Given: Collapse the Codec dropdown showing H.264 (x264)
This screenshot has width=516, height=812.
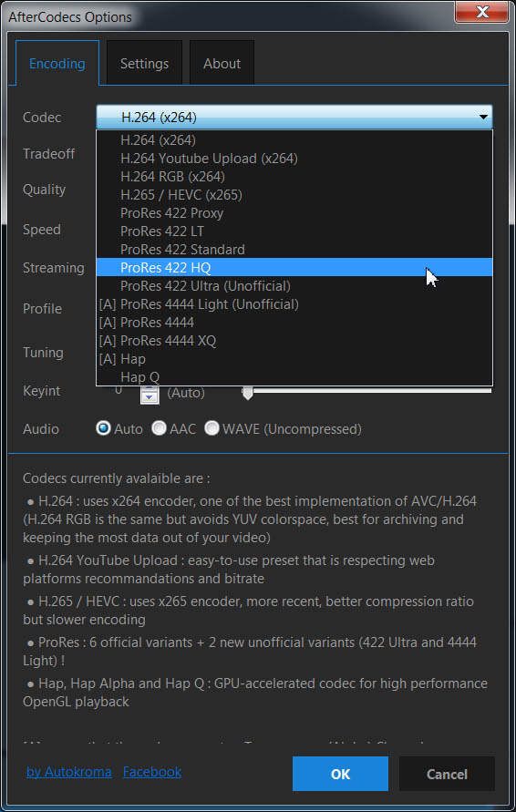Looking at the screenshot, I should click(294, 117).
